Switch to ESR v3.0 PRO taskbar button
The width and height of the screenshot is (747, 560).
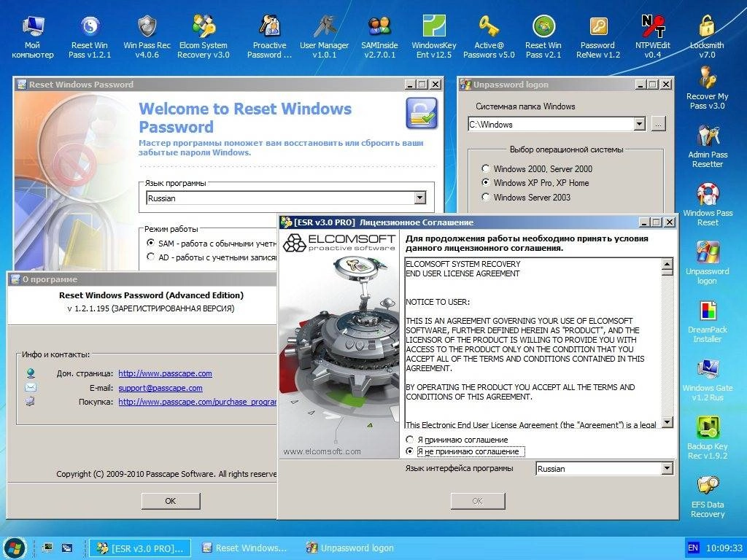[140, 548]
